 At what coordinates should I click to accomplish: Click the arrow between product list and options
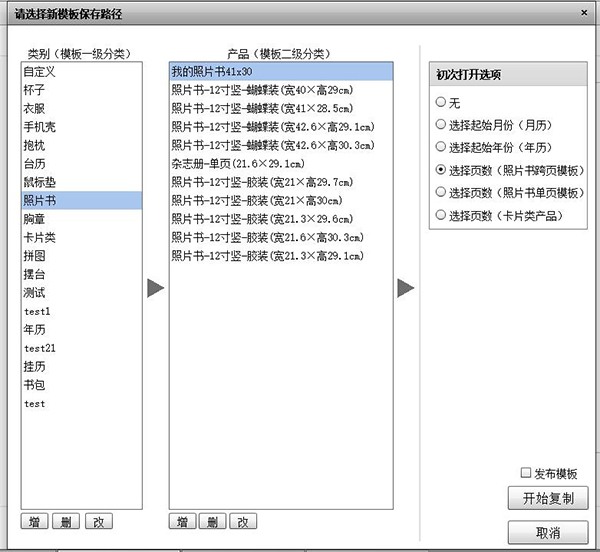[406, 288]
